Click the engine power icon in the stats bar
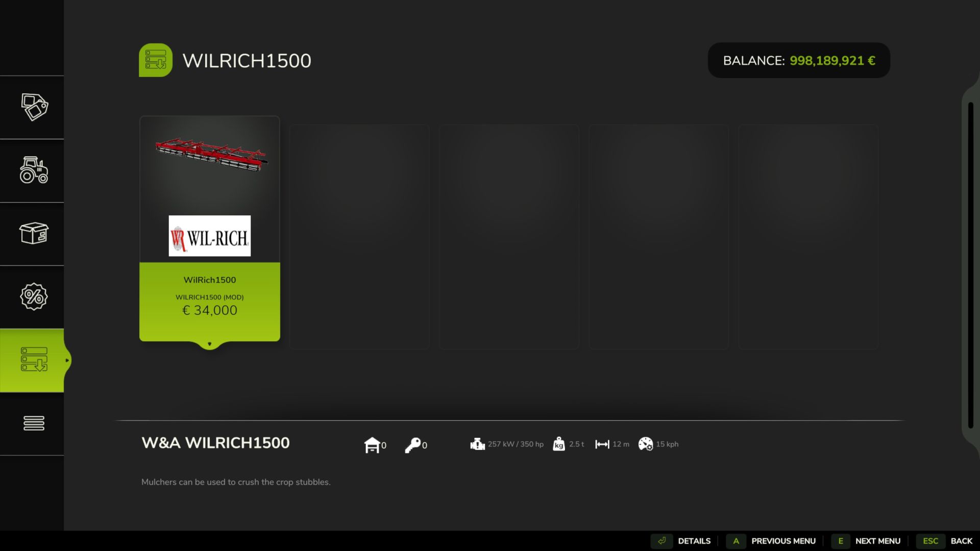 [x=477, y=444]
